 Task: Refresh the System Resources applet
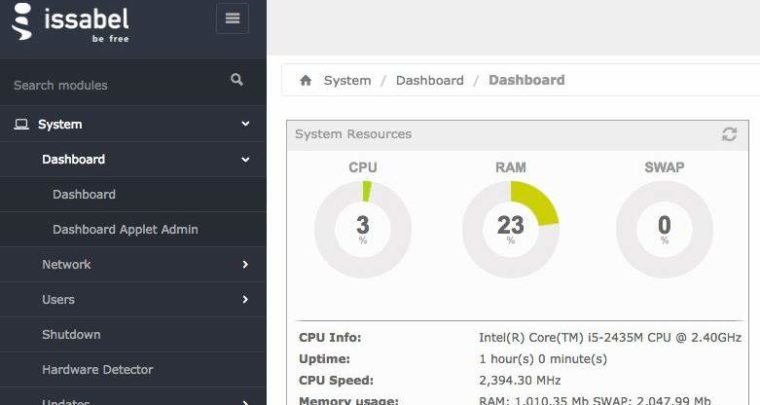click(x=729, y=134)
